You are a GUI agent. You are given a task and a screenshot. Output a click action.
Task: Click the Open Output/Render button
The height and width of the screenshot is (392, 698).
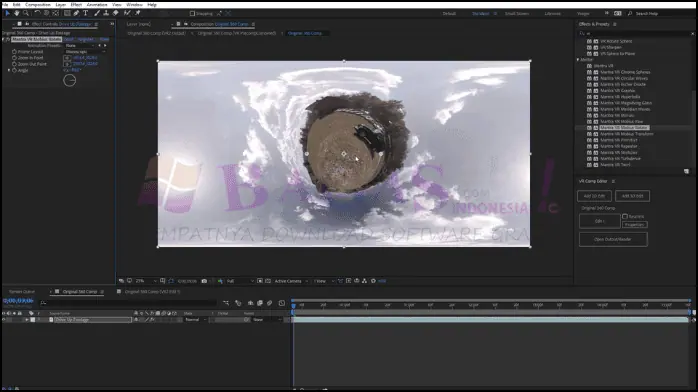[613, 239]
